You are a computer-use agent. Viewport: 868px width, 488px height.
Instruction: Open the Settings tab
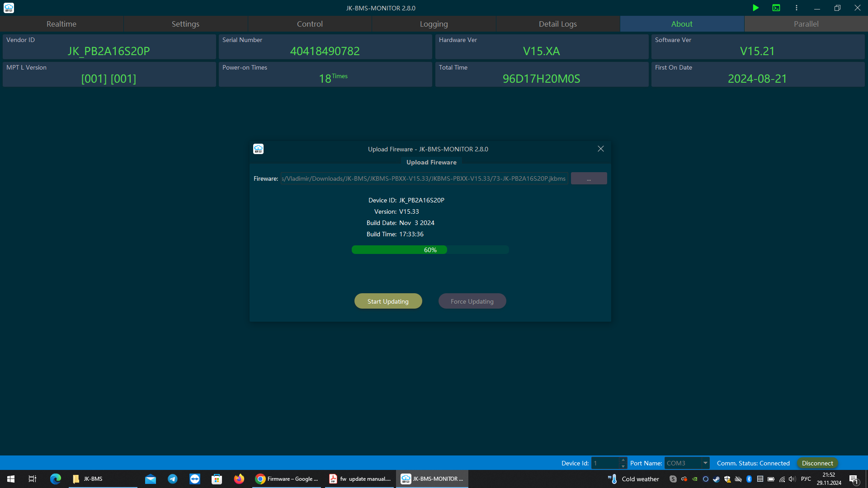pyautogui.click(x=185, y=24)
